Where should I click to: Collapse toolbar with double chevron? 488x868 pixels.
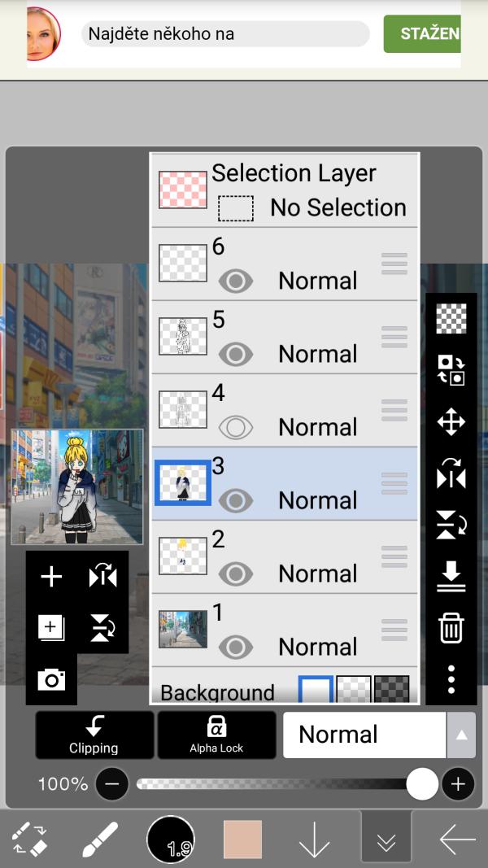(x=386, y=838)
